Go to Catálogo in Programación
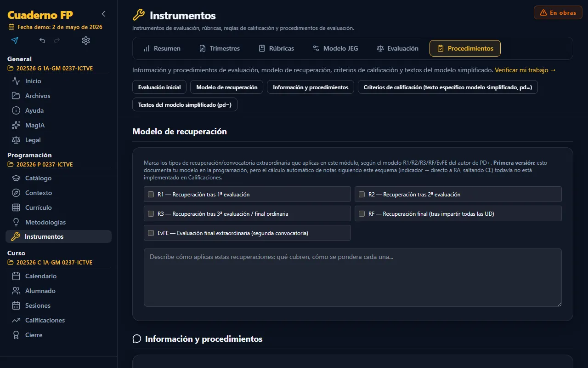The image size is (588, 368). click(x=59, y=178)
